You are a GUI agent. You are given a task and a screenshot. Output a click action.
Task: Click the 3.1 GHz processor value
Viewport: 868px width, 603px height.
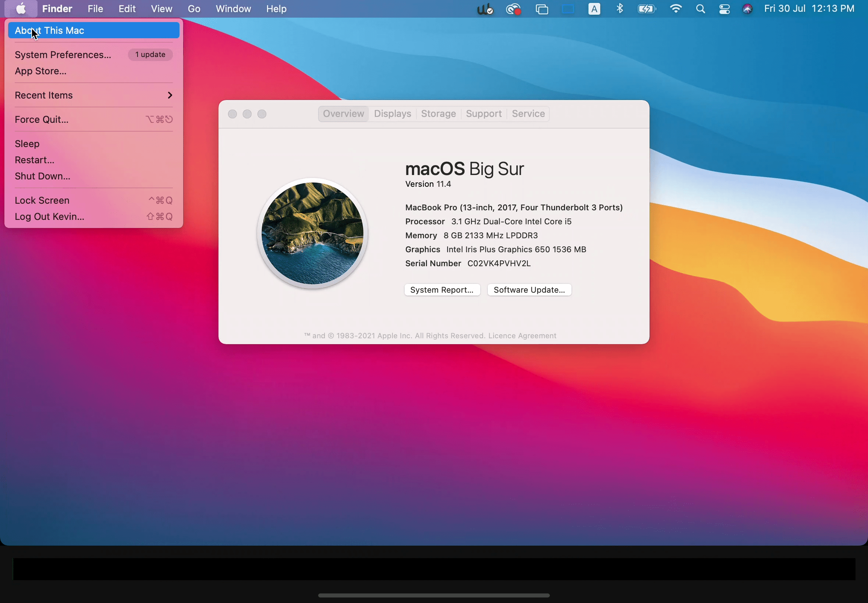511,221
